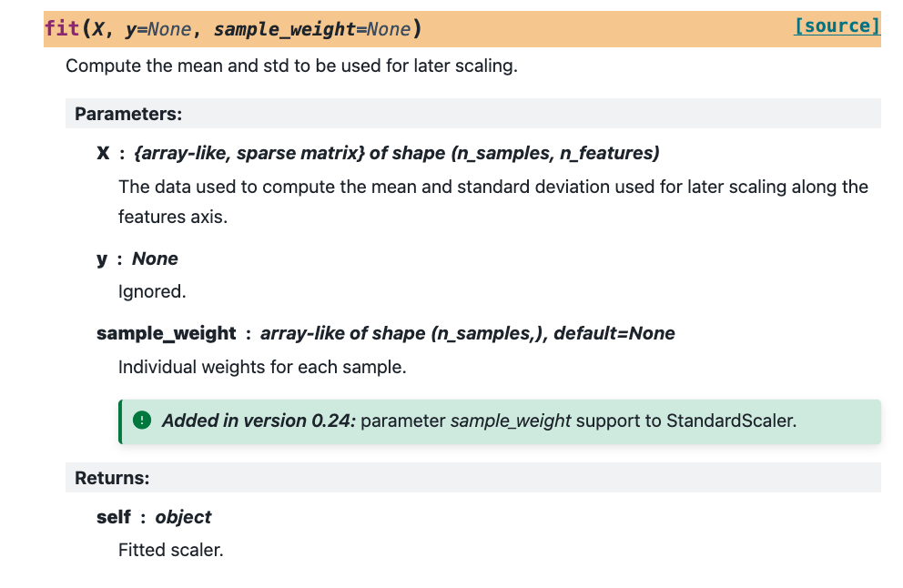The height and width of the screenshot is (588, 903).
Task: Click the '{array-like, sparse matrix}' type text
Action: [x=249, y=153]
